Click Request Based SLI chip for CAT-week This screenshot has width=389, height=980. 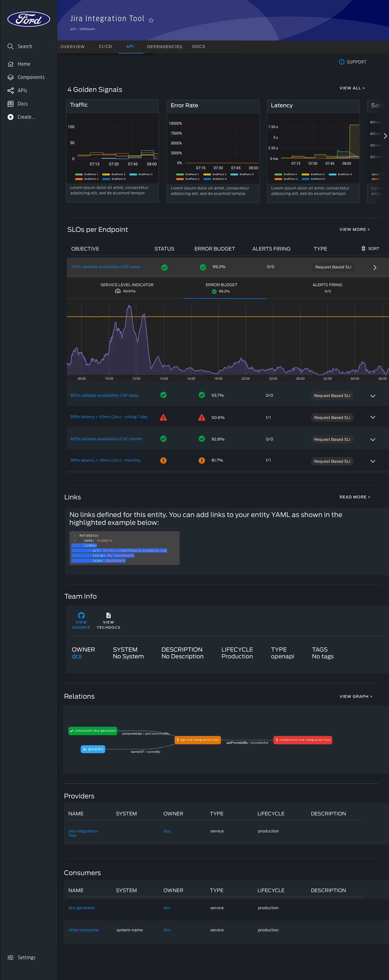pos(333,267)
